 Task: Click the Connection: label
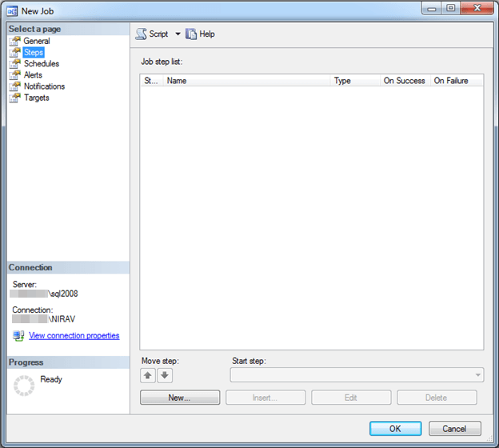pos(33,310)
